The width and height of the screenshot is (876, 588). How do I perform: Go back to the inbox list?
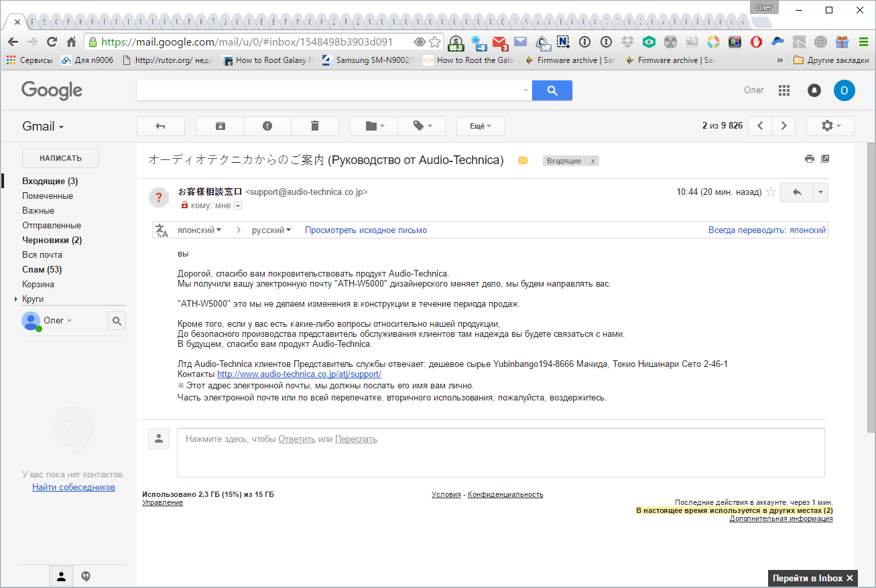point(160,126)
